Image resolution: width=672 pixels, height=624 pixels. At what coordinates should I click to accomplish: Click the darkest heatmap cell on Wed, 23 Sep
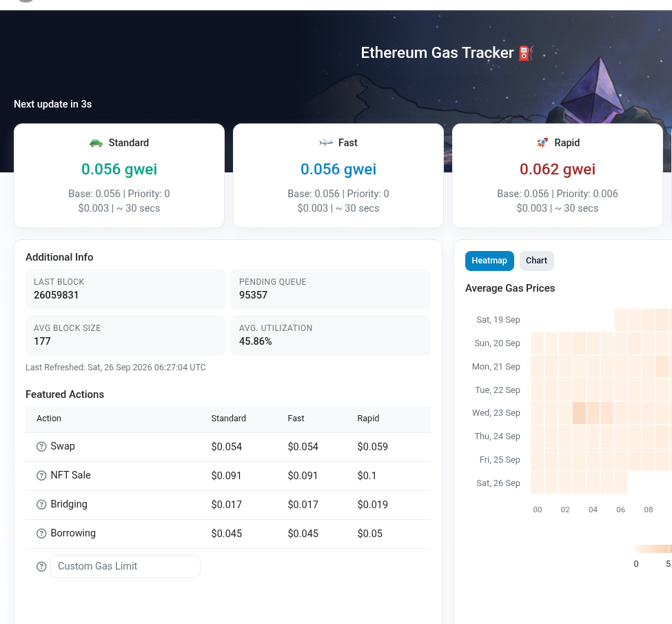pyautogui.click(x=579, y=413)
